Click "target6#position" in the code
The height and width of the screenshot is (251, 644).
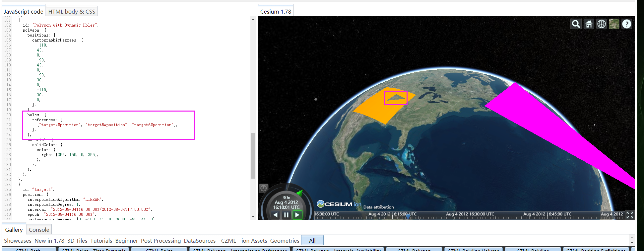point(153,125)
